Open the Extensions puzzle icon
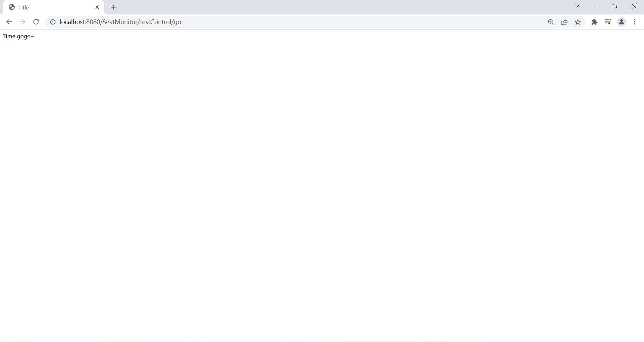The height and width of the screenshot is (342, 644). tap(595, 22)
